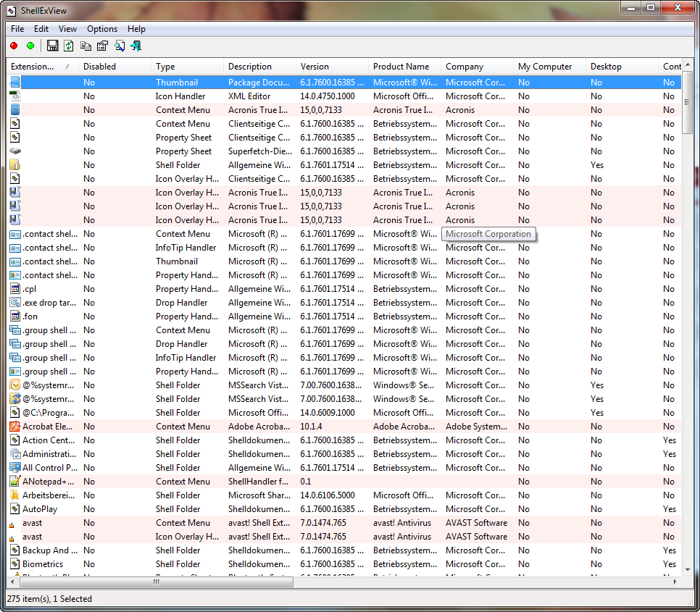
Task: Click the horizontal scrollbar right arrow
Action: pyautogui.click(x=675, y=582)
